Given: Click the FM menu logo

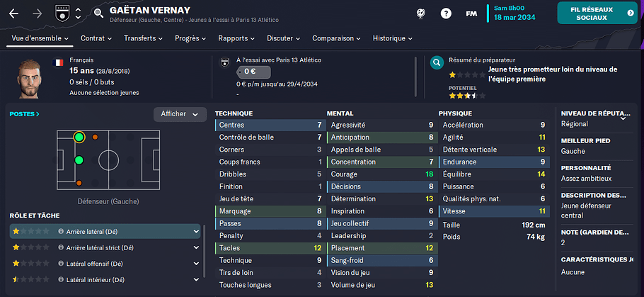Looking at the screenshot, I should click(x=471, y=13).
